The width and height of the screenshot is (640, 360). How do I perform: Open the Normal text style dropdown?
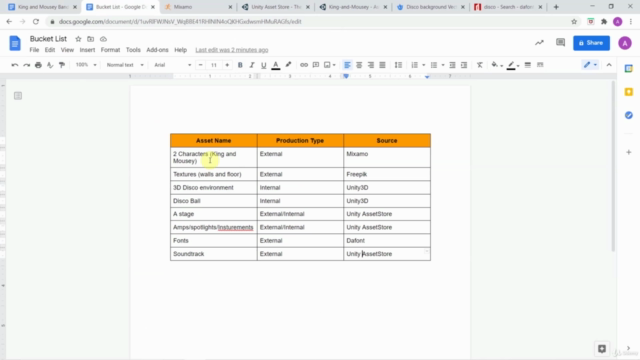point(125,65)
